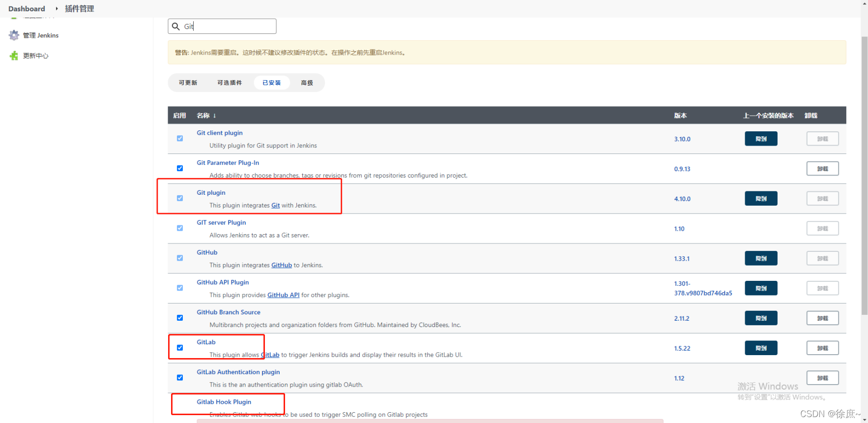The width and height of the screenshot is (868, 423).
Task: Click GitHub Branch Source version 2.11.2
Action: coord(682,319)
